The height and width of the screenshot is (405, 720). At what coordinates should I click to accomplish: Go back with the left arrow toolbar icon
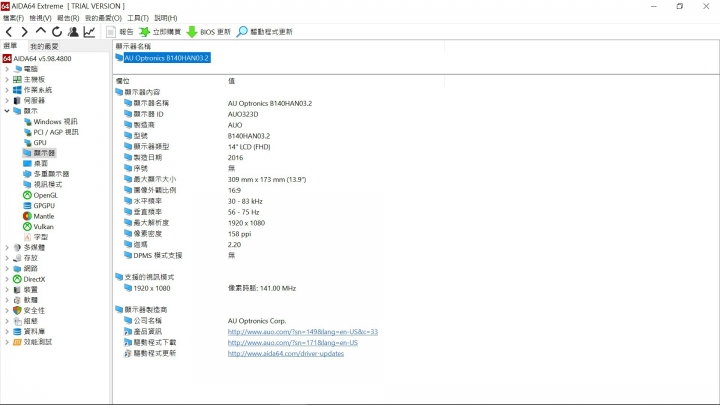[9, 32]
